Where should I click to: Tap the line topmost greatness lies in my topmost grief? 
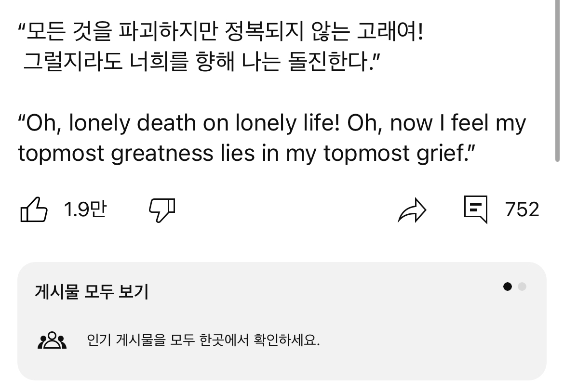247,153
